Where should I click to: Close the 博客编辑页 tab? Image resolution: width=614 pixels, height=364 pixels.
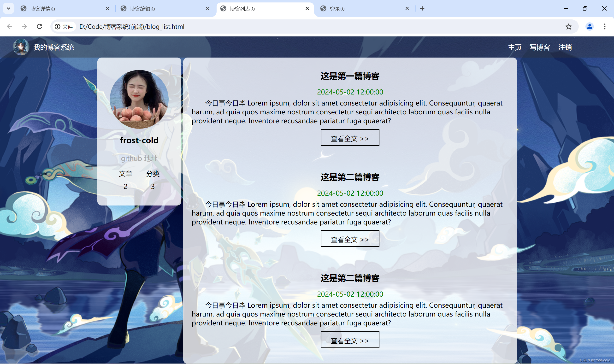[207, 9]
